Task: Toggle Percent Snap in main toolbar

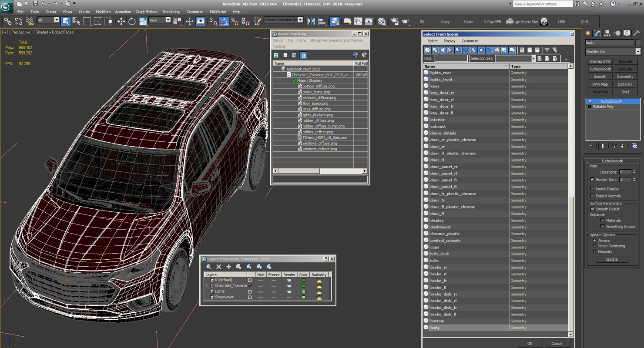Action: (x=235, y=21)
